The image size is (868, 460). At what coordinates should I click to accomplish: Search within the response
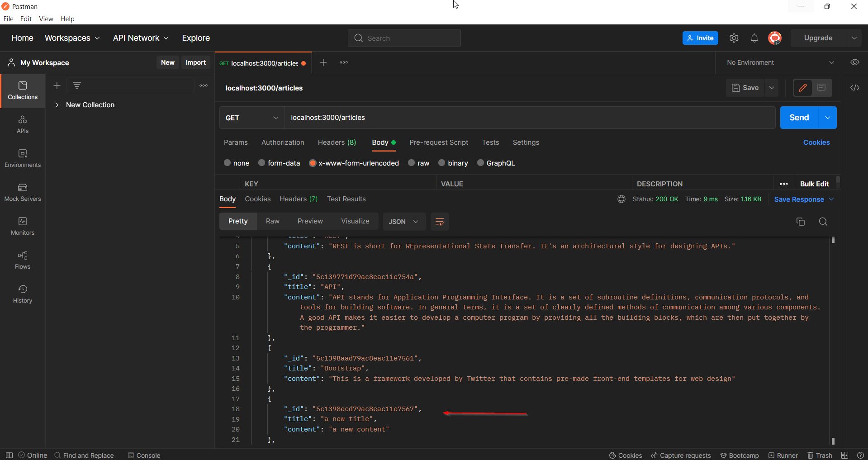[x=823, y=222]
